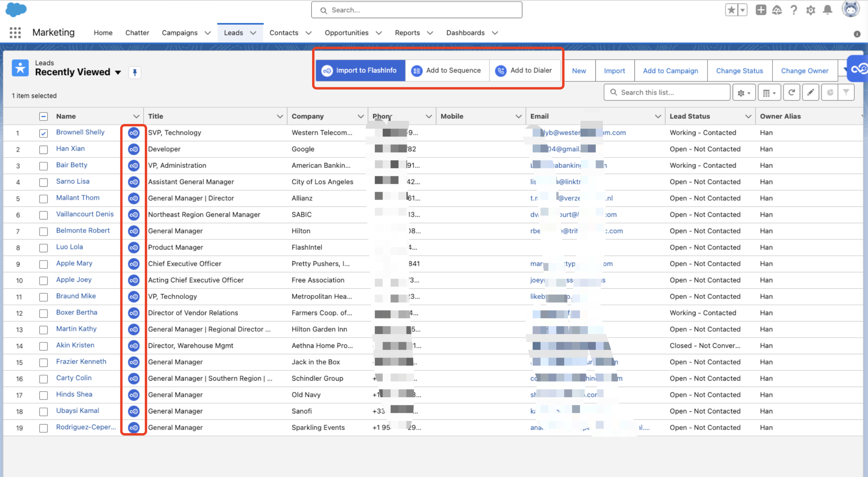Check the Braund Mike row checkbox

pos(43,297)
